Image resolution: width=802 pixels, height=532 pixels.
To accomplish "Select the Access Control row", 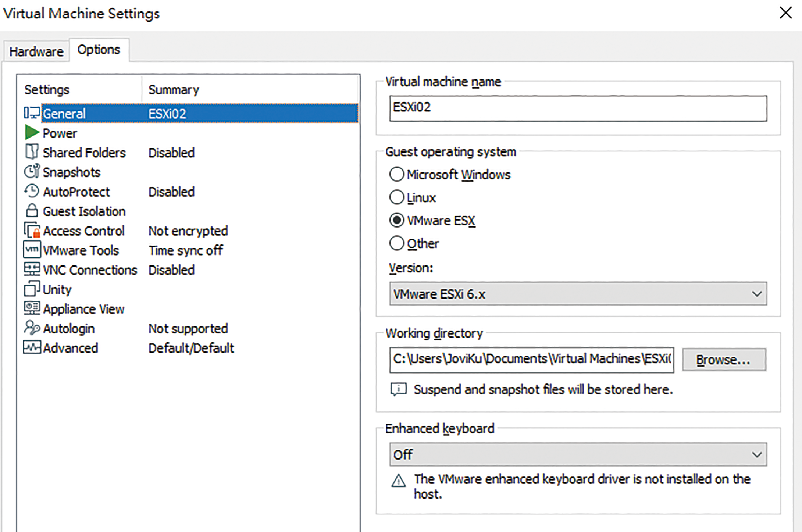I will click(190, 231).
